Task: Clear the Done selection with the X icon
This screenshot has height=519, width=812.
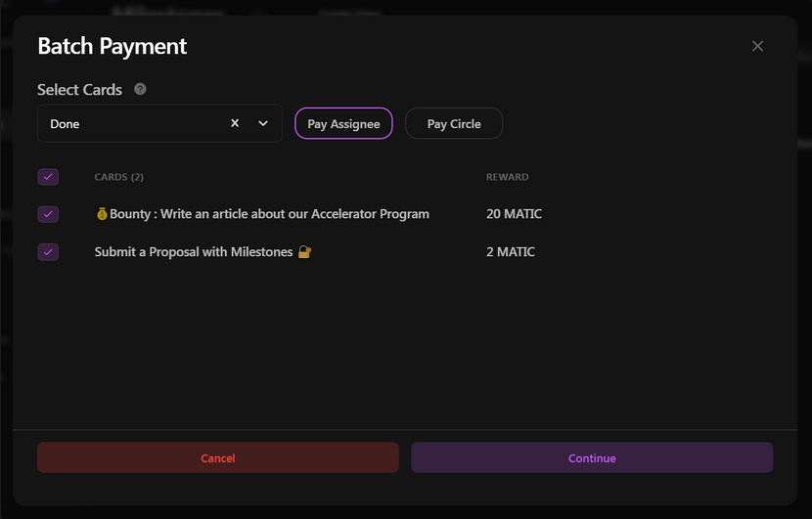Action: (x=235, y=123)
